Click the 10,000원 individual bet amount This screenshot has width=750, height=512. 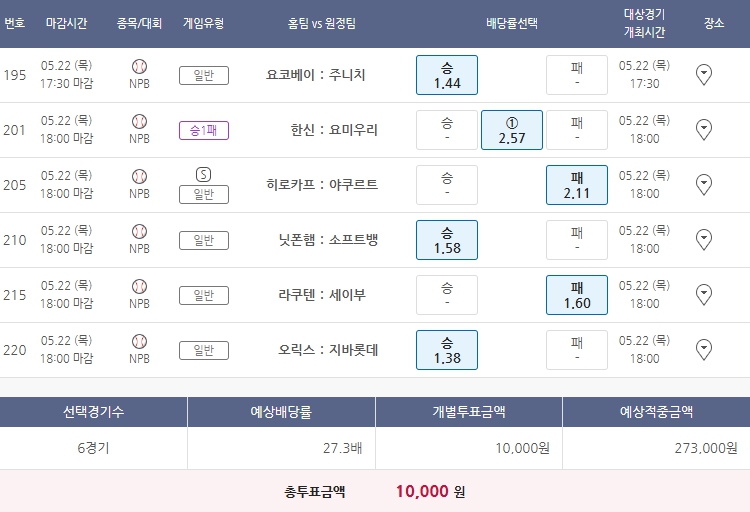522,448
